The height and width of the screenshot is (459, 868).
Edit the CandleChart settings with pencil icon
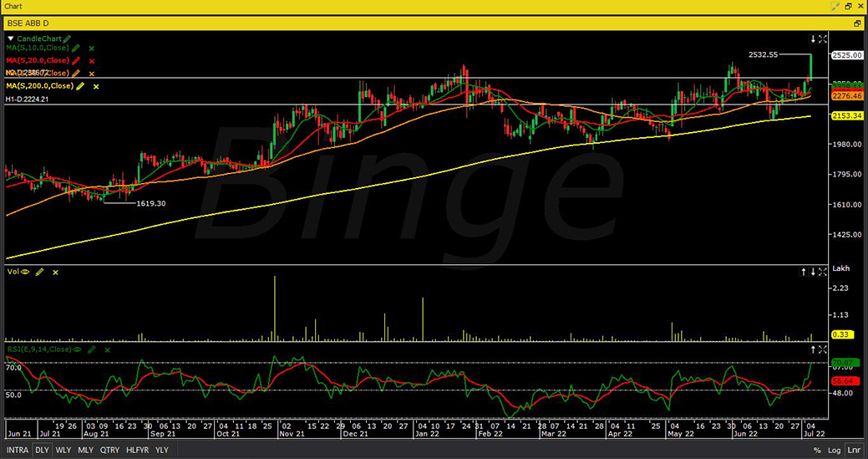coord(67,38)
